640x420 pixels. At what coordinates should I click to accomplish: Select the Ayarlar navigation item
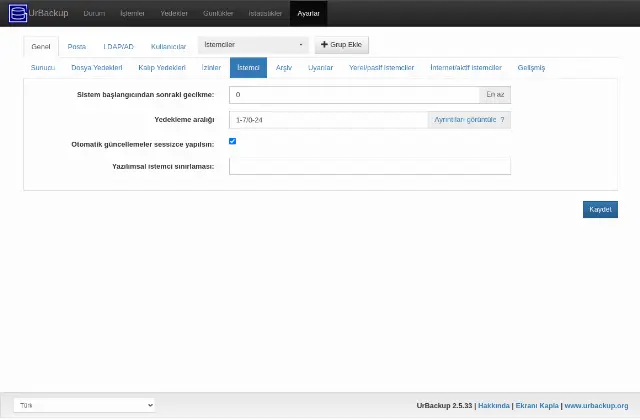tap(309, 13)
